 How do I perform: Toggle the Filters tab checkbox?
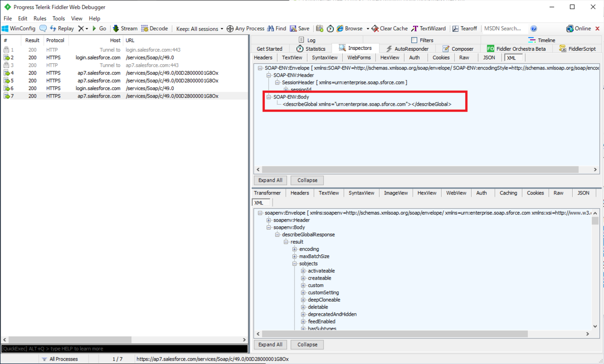coord(414,40)
